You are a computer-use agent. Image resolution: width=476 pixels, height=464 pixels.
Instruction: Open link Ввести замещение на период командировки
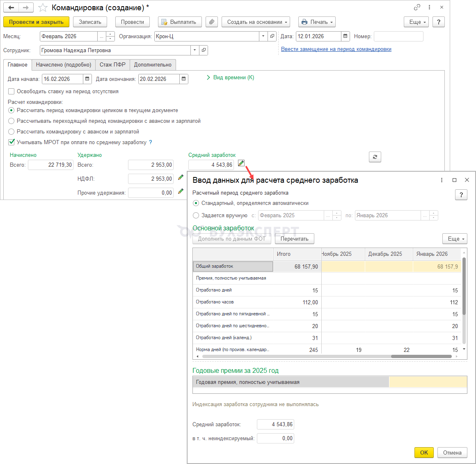336,49
